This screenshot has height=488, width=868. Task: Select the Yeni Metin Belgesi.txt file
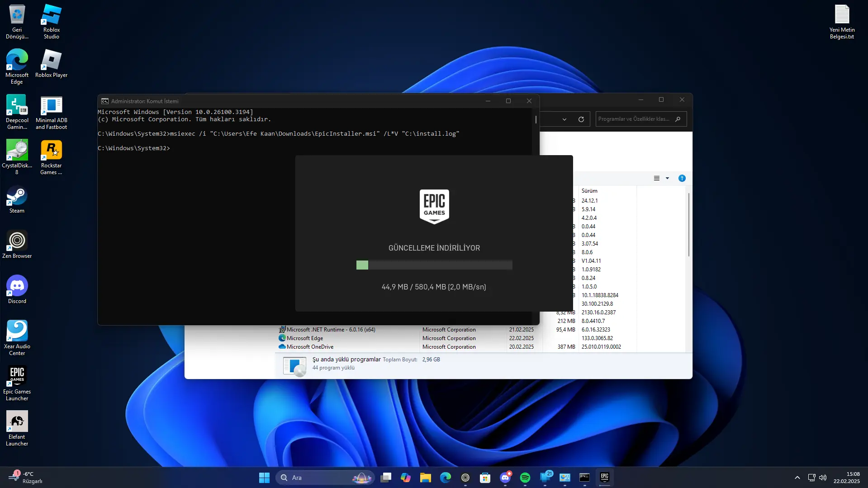click(x=842, y=22)
